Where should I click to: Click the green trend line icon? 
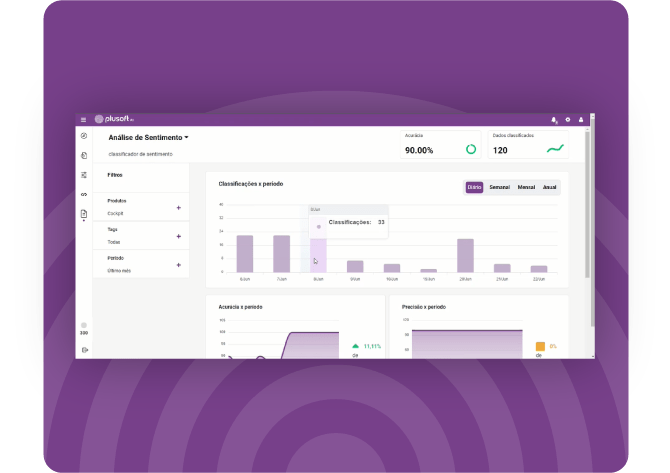pyautogui.click(x=555, y=149)
